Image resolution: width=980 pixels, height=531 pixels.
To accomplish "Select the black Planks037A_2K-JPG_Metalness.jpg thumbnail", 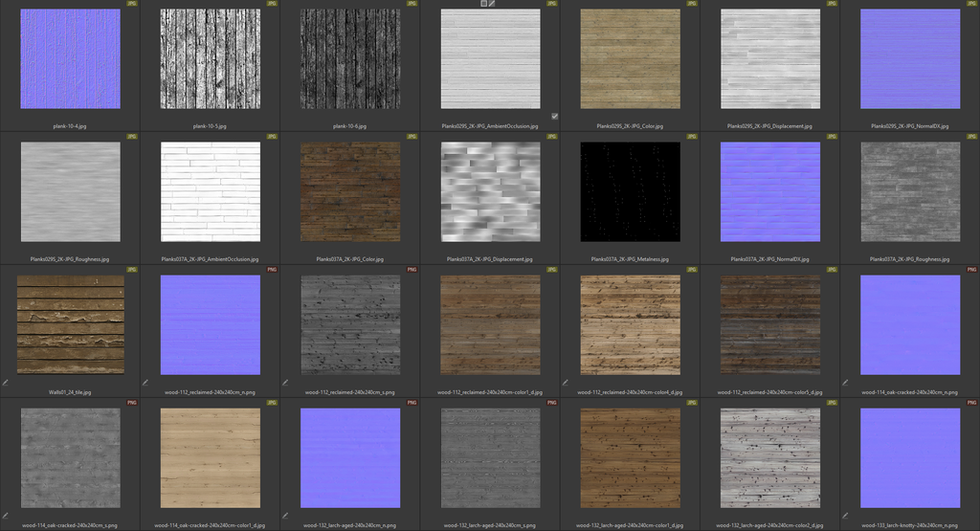I will pyautogui.click(x=630, y=191).
